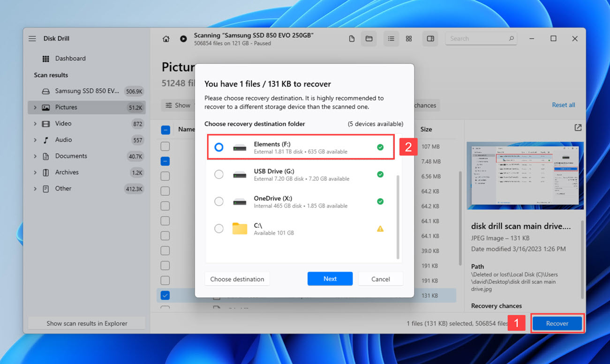
Task: Click the search magnifier icon
Action: (x=512, y=38)
